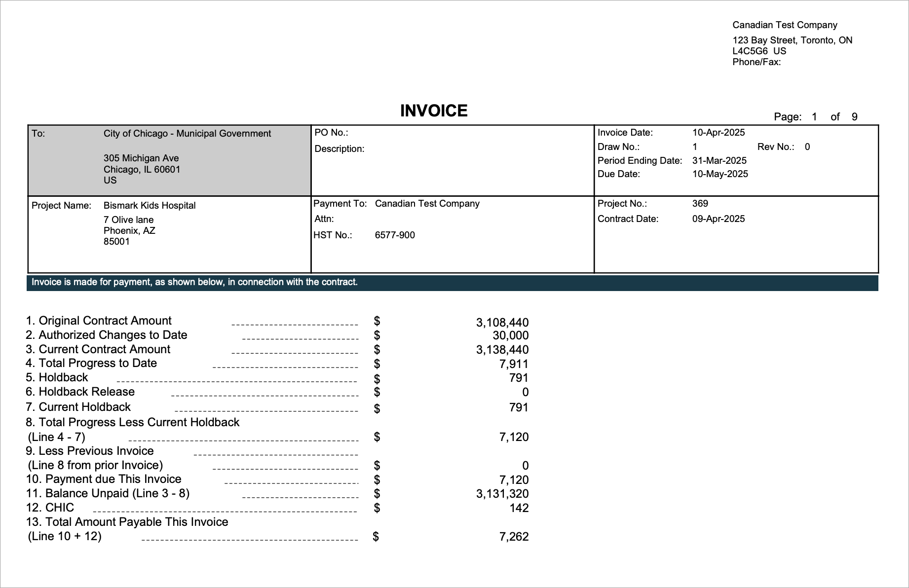Click current contract amount 3,138,440
The width and height of the screenshot is (909, 588).
pyautogui.click(x=502, y=350)
